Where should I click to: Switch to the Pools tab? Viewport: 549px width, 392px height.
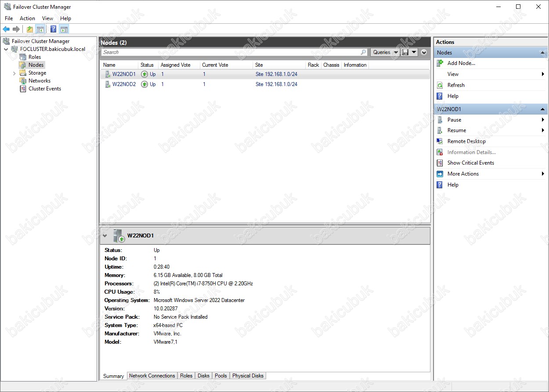pyautogui.click(x=221, y=376)
